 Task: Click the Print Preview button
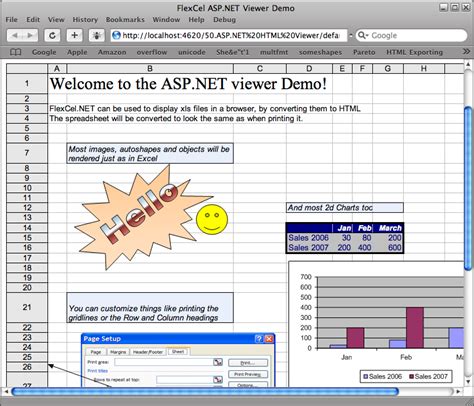coord(248,374)
